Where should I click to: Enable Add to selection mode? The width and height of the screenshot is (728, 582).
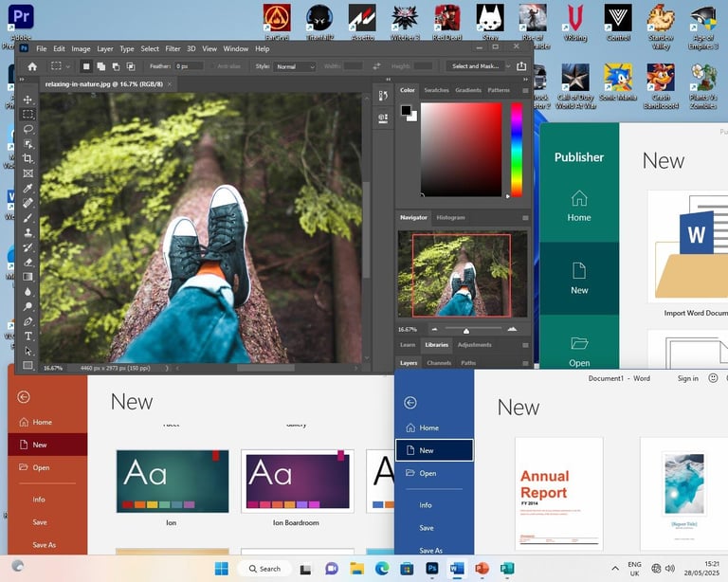[100, 66]
